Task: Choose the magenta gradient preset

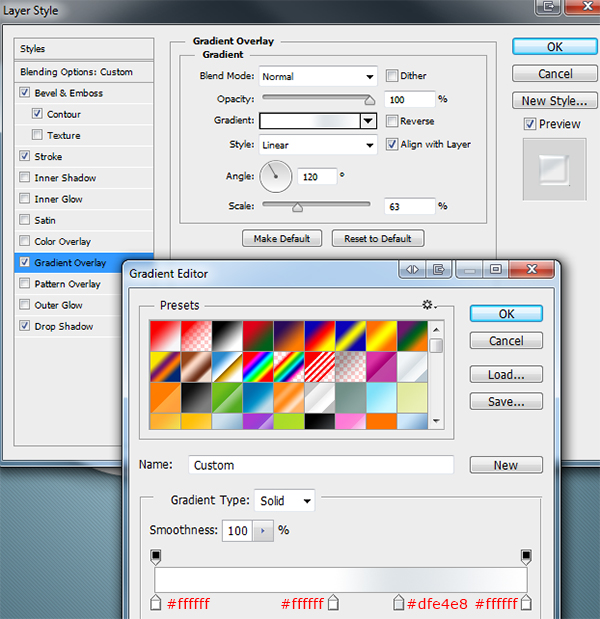Action: [381, 367]
